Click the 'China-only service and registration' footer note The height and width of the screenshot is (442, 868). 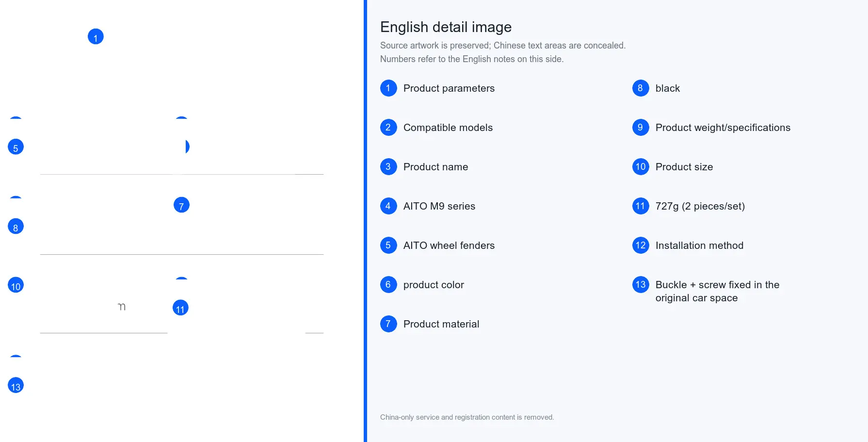(x=467, y=417)
